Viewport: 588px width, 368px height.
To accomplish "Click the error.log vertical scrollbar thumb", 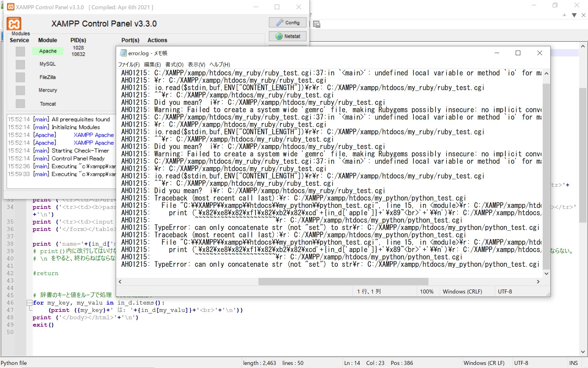I will 546,176.
